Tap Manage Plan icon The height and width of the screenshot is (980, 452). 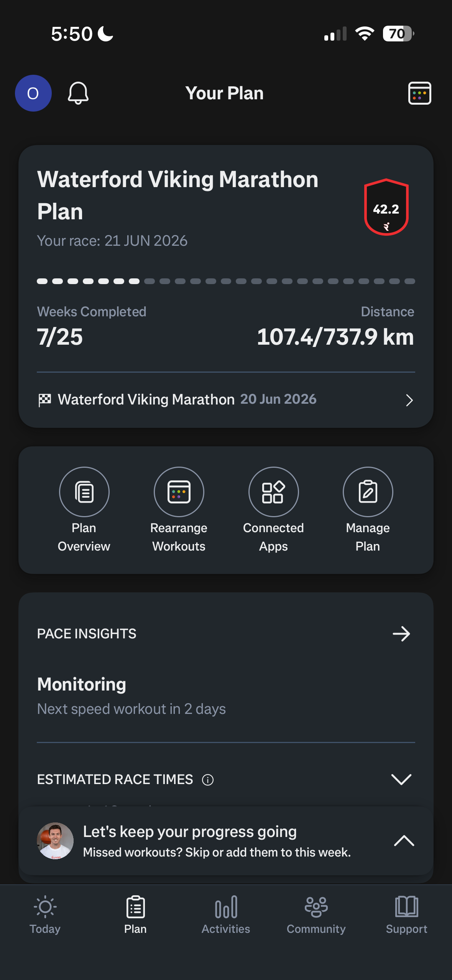[368, 492]
